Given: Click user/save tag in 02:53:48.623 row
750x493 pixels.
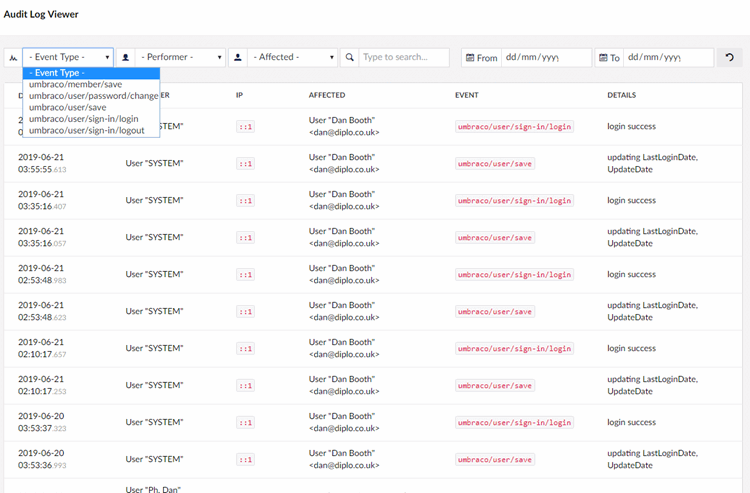Looking at the screenshot, I should pyautogui.click(x=495, y=312).
